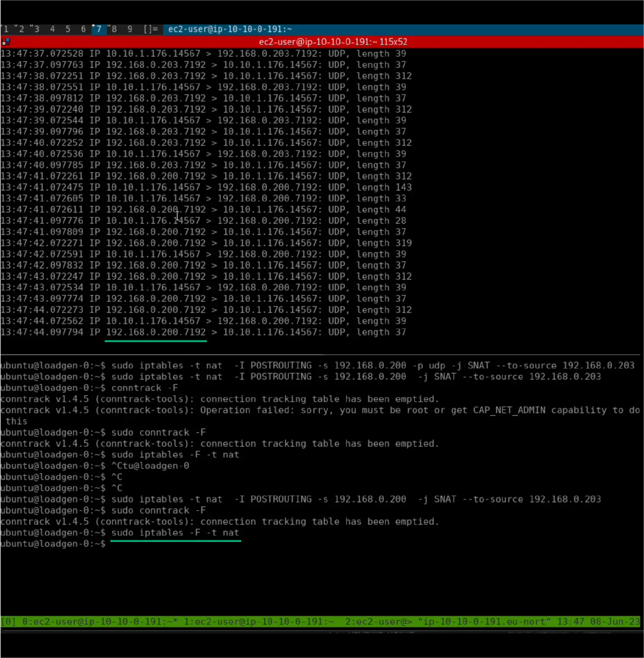Click the iptables SNAT command containing -p udp
The height and width of the screenshot is (658, 644).
(x=373, y=365)
